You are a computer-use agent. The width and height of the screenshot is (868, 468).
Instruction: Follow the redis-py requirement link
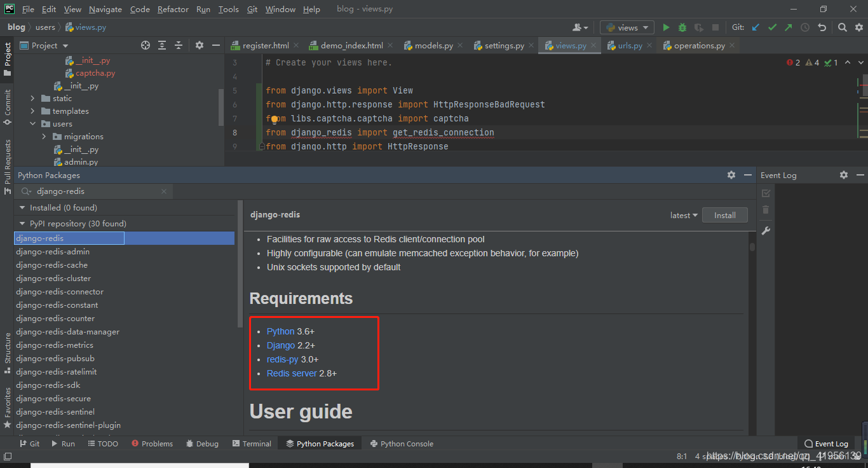(x=282, y=359)
